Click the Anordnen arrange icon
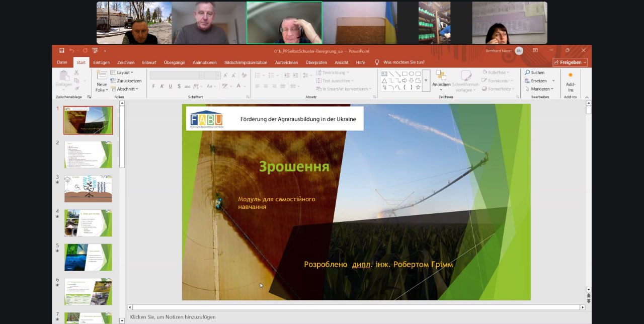The height and width of the screenshot is (324, 644). click(x=441, y=75)
